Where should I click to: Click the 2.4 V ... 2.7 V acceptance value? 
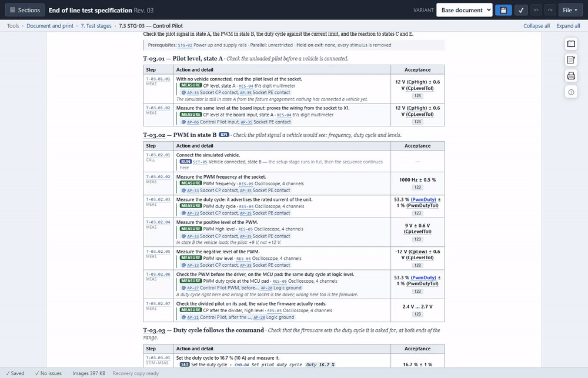click(417, 307)
